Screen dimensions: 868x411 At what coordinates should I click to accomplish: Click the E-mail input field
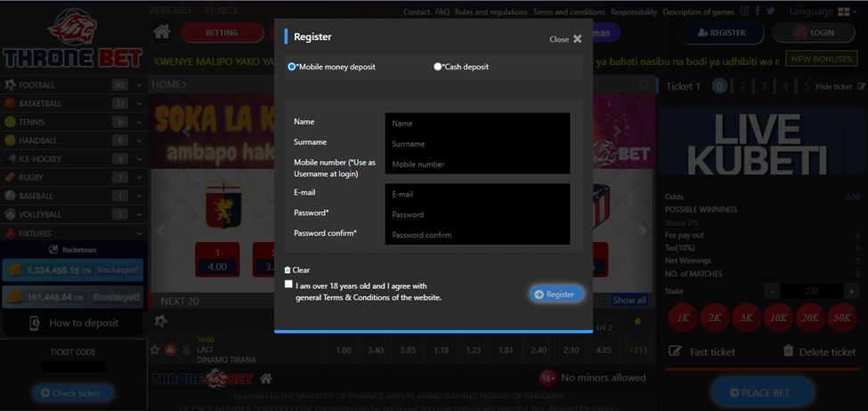point(477,194)
